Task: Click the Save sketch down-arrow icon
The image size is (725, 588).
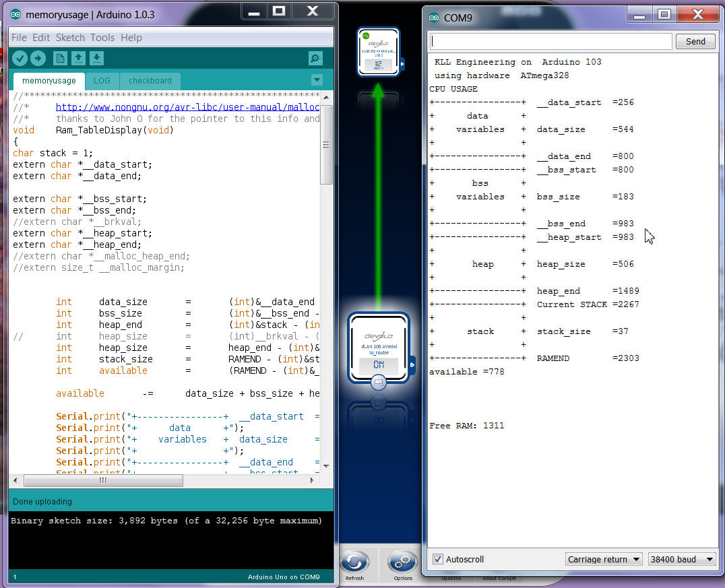Action: coord(96,59)
